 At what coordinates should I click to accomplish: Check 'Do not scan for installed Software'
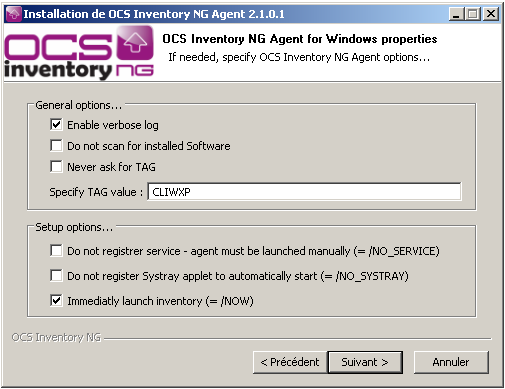point(56,146)
